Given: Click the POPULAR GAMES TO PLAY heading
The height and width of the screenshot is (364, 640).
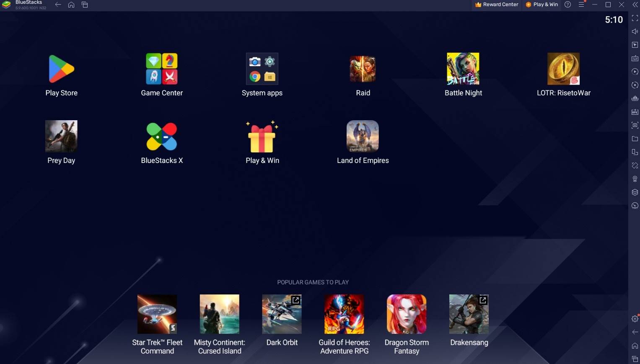Looking at the screenshot, I should coord(313,282).
